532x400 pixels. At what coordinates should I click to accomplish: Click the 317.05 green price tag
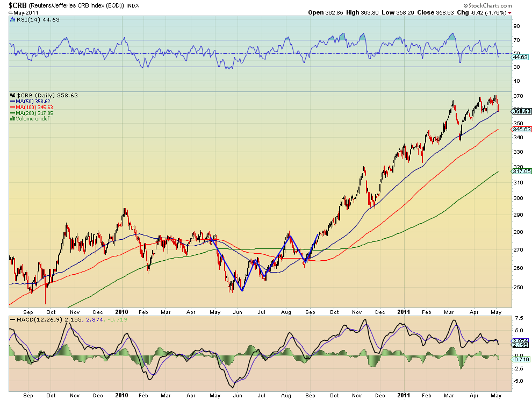[521, 171]
